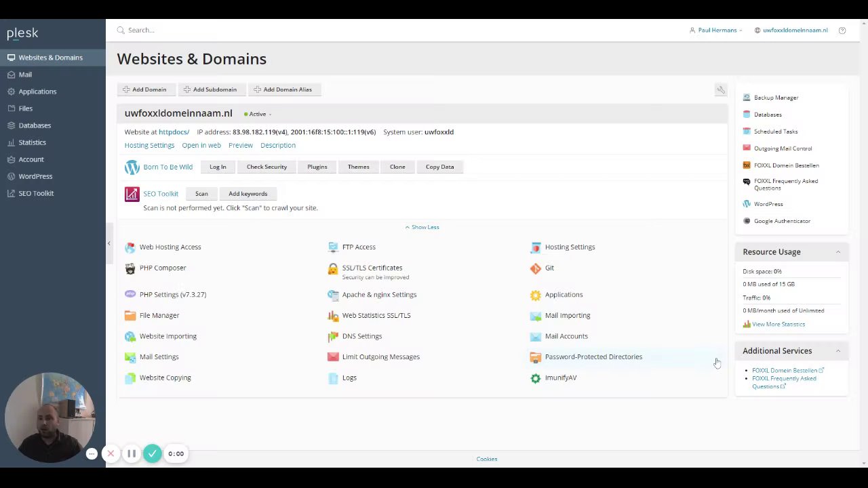Open Web Hosting Access icon
Screen dimensions: 868x488
tap(130, 247)
